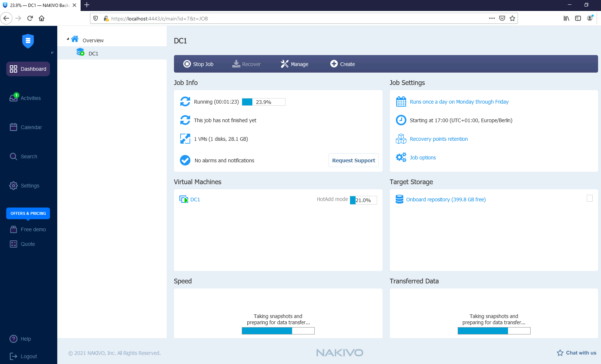The image size is (601, 364).
Task: Click the OFFERS & PRICING button
Action: tap(28, 213)
